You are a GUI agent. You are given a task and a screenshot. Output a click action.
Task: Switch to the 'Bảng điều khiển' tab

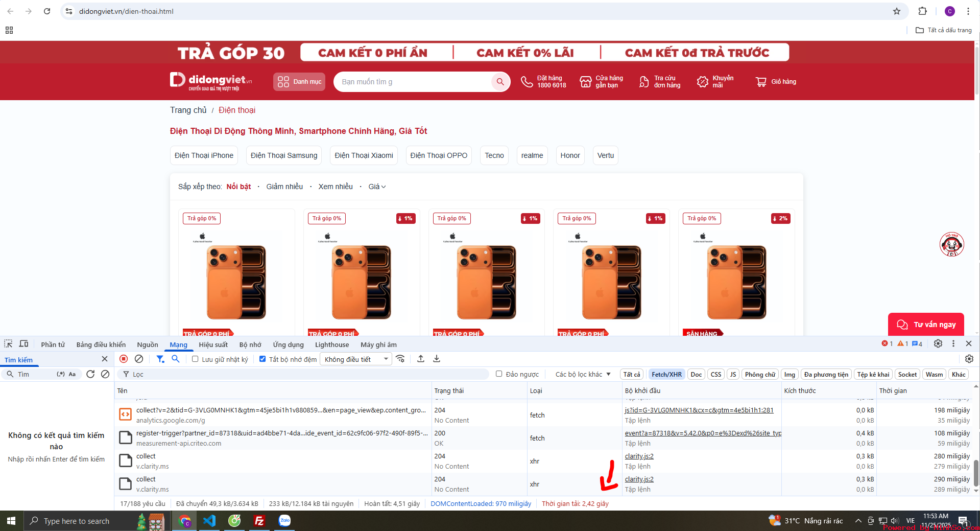(101, 344)
